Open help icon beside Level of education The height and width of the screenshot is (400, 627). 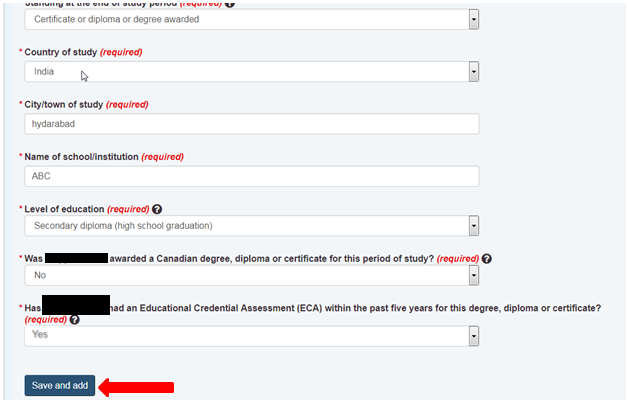tap(157, 209)
